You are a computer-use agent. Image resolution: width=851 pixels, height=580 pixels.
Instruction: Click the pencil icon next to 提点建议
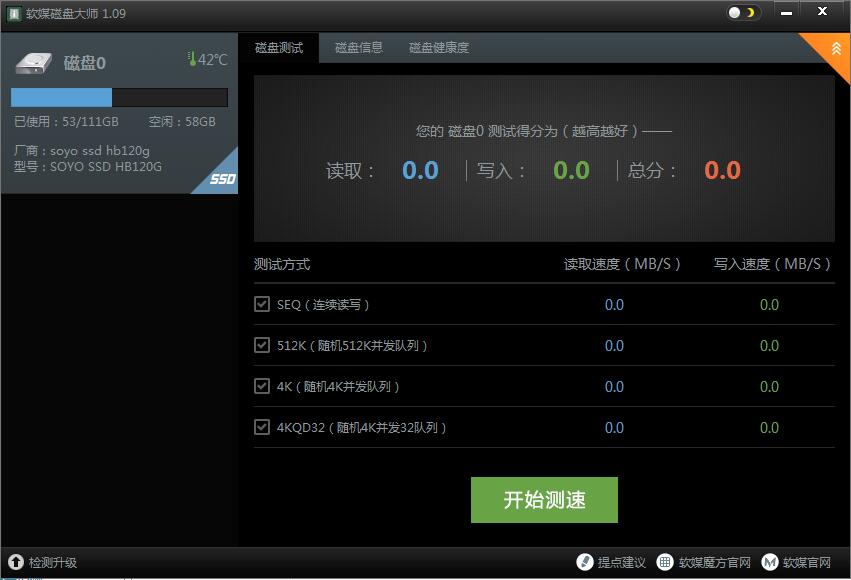pos(585,562)
